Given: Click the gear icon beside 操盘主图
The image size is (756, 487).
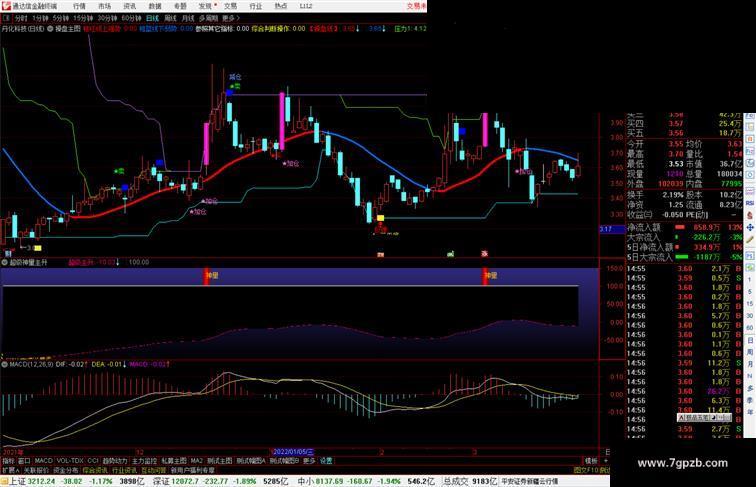Looking at the screenshot, I should pos(50,29).
